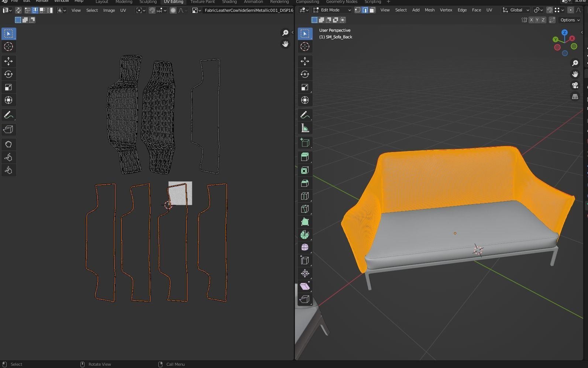Select the Knife tool
Image resolution: width=588 pixels, height=368 pixels.
coord(305,209)
